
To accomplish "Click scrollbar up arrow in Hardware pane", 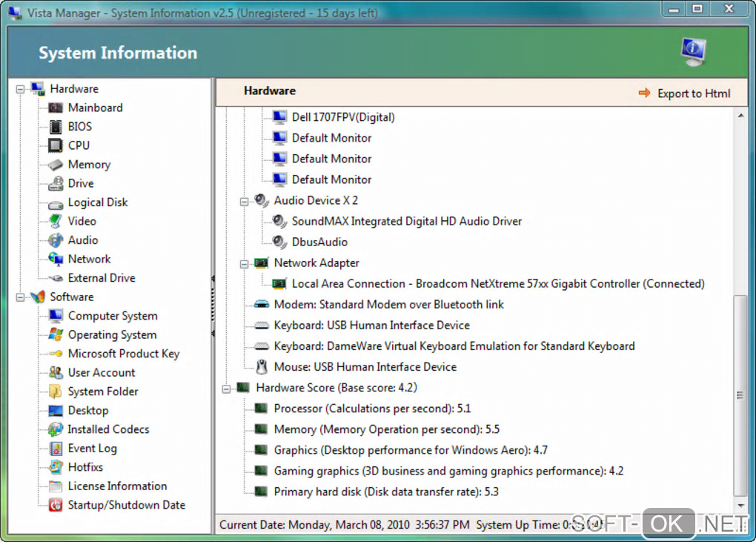I will (740, 116).
